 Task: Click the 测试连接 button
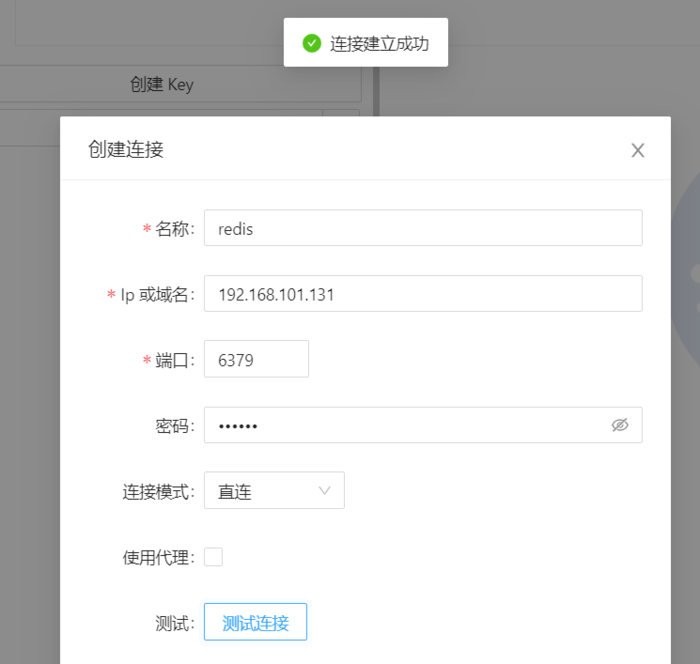point(255,622)
